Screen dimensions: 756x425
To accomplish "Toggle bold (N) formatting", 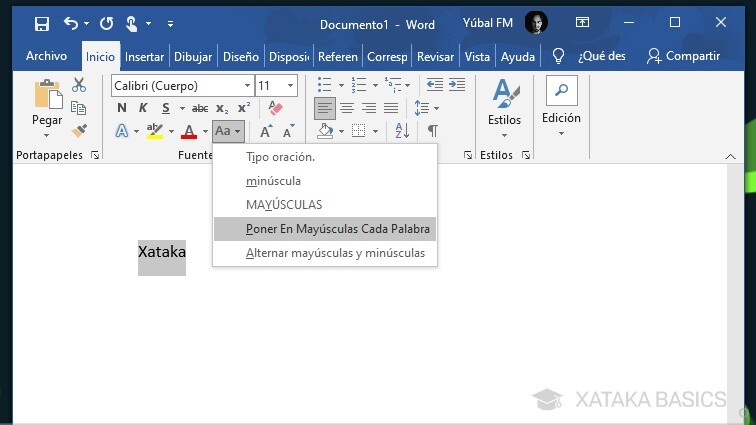I will click(122, 108).
